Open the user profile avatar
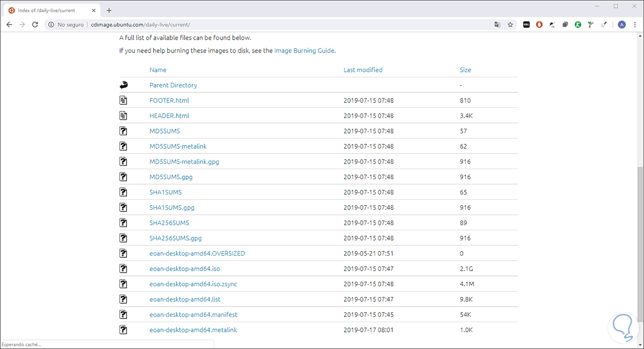The image size is (644, 349). [x=621, y=25]
